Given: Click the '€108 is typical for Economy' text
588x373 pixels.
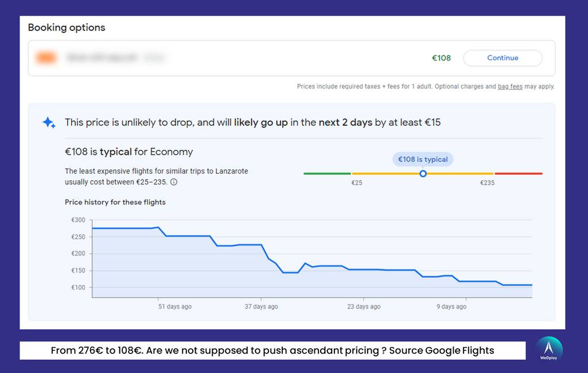Looking at the screenshot, I should pos(128,152).
